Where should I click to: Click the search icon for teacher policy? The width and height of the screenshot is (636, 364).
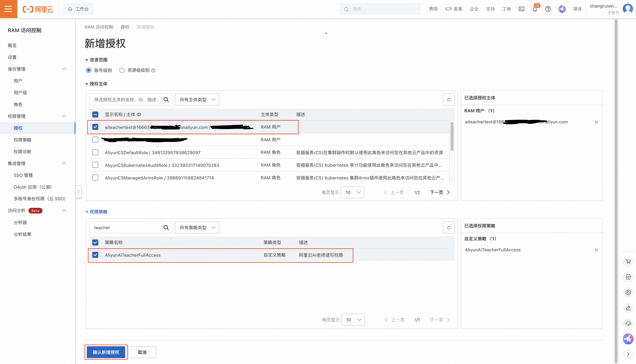pos(166,228)
